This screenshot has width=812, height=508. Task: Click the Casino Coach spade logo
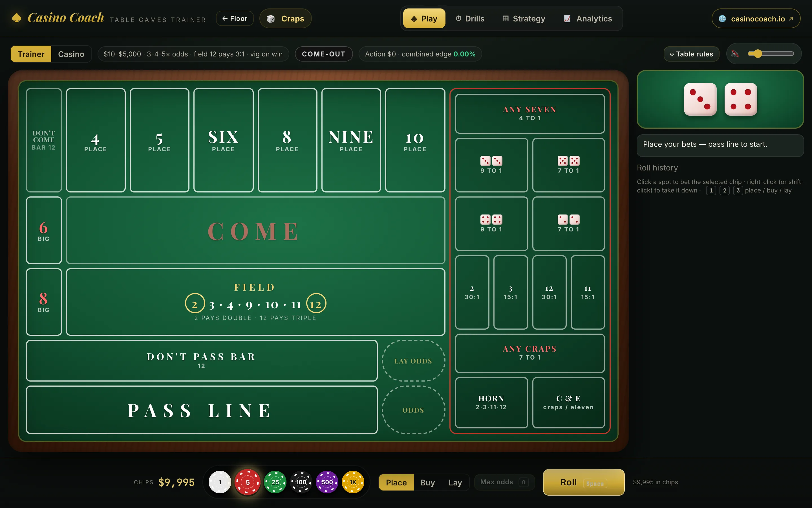tap(16, 18)
